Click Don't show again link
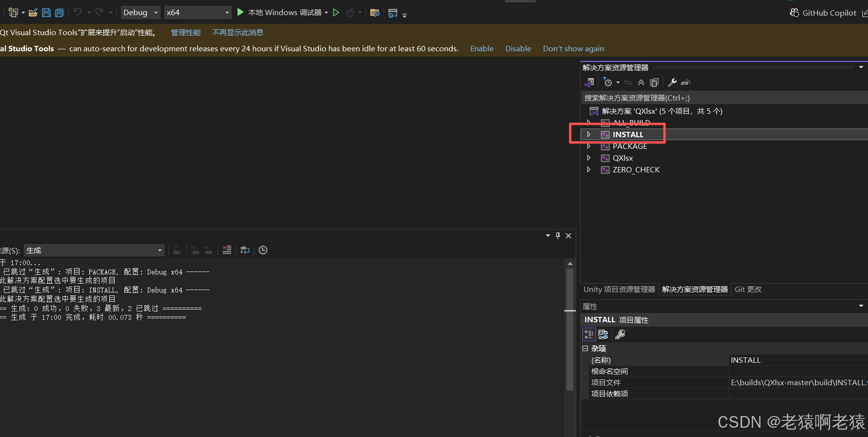Image resolution: width=868 pixels, height=437 pixels. click(x=573, y=49)
